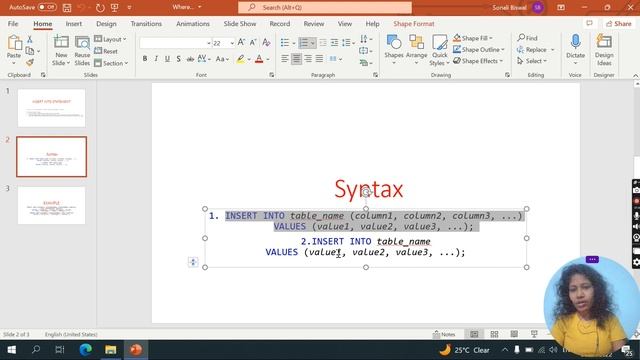Image resolution: width=640 pixels, height=360 pixels.
Task: Toggle numbered list
Action: [304, 42]
